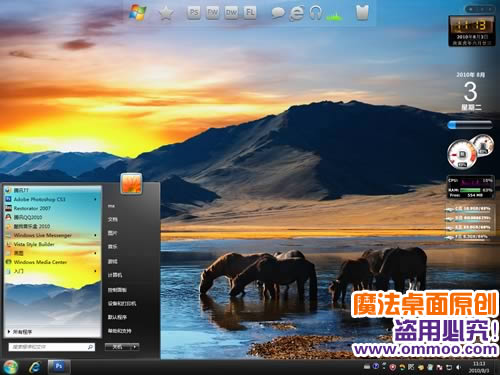500x375 pixels.
Task: Open the headphones music icon in top dock
Action: (315, 13)
